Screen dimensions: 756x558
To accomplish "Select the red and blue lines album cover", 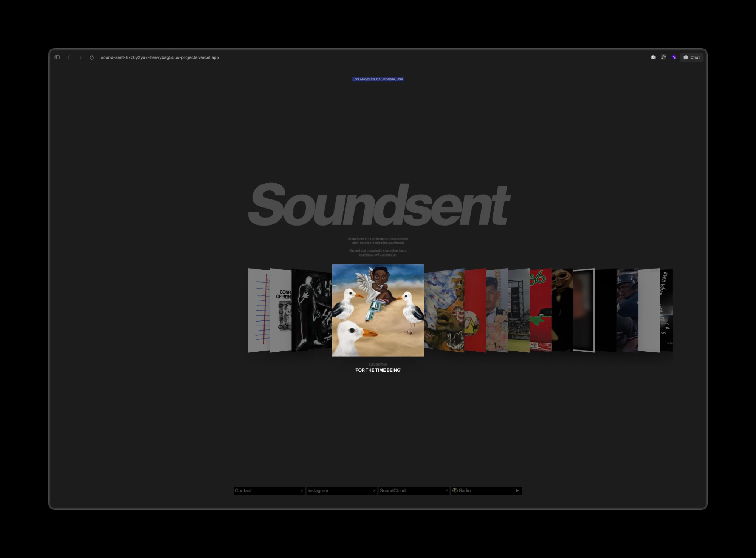I will 259,310.
